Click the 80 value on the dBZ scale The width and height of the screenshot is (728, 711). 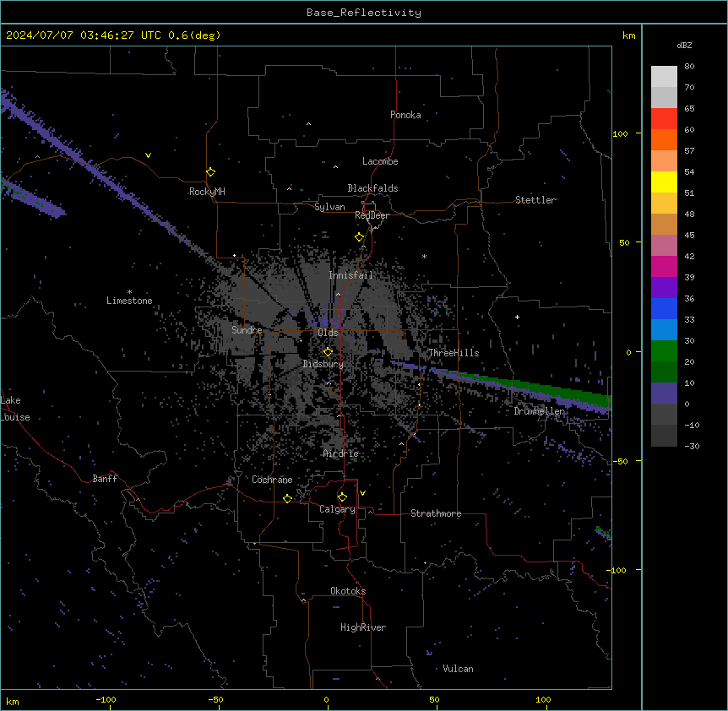pyautogui.click(x=689, y=67)
